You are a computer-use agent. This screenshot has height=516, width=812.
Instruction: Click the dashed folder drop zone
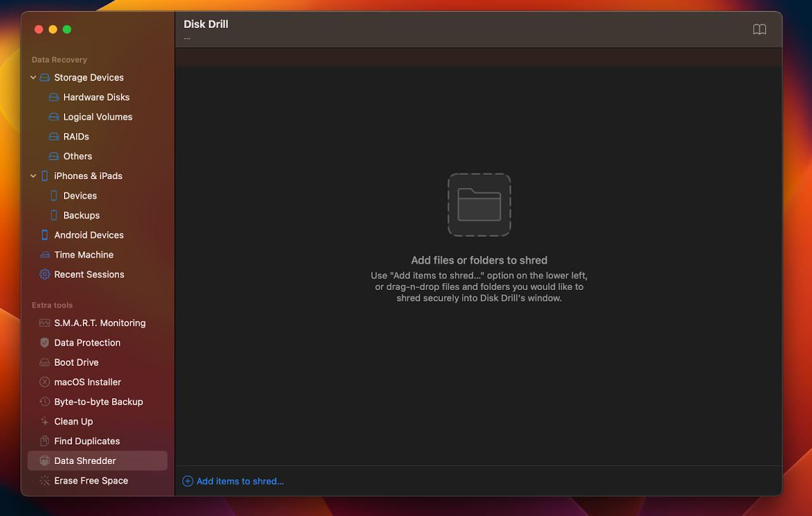(x=479, y=205)
